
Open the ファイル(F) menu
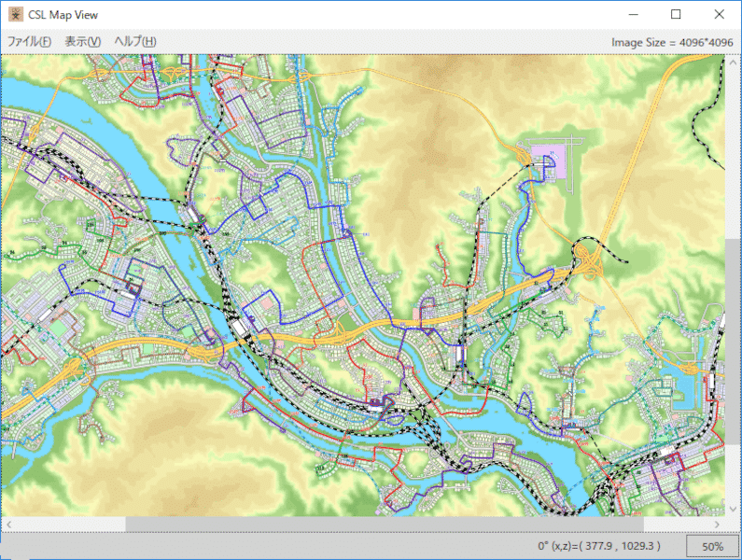pos(29,42)
